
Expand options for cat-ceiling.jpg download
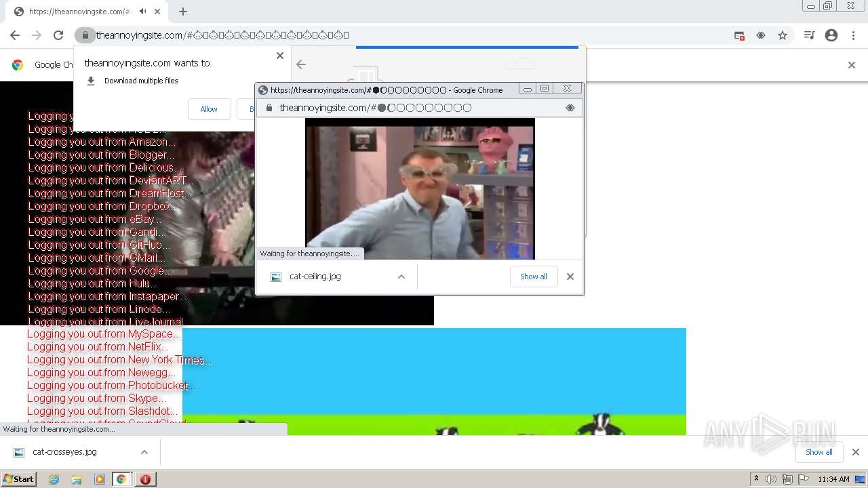click(401, 277)
